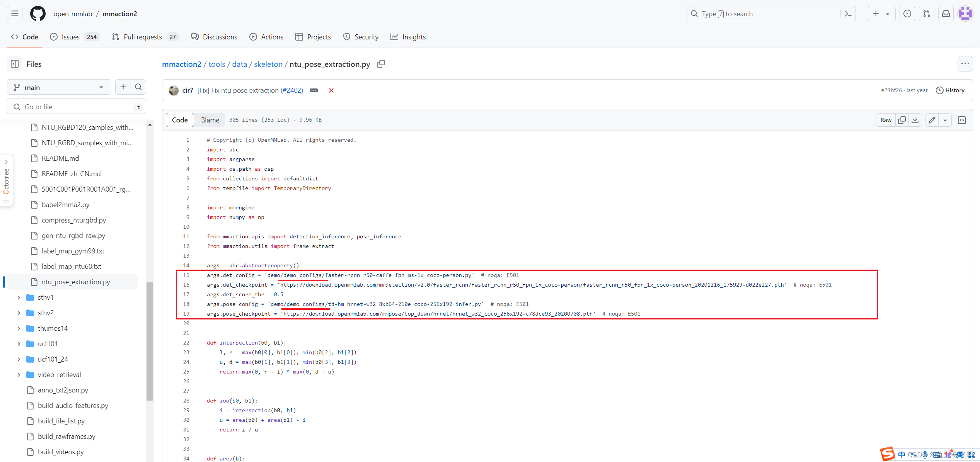980x462 pixels.
Task: Open the main branch selector dropdown
Action: 58,87
